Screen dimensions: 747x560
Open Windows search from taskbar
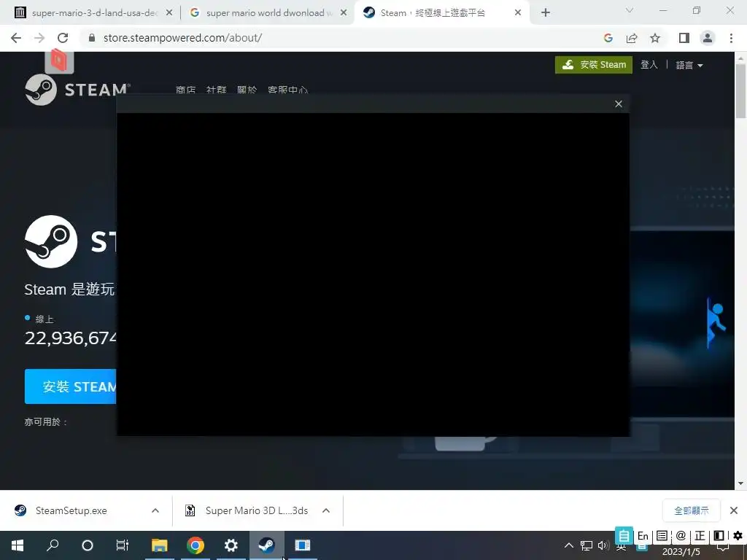pyautogui.click(x=53, y=545)
